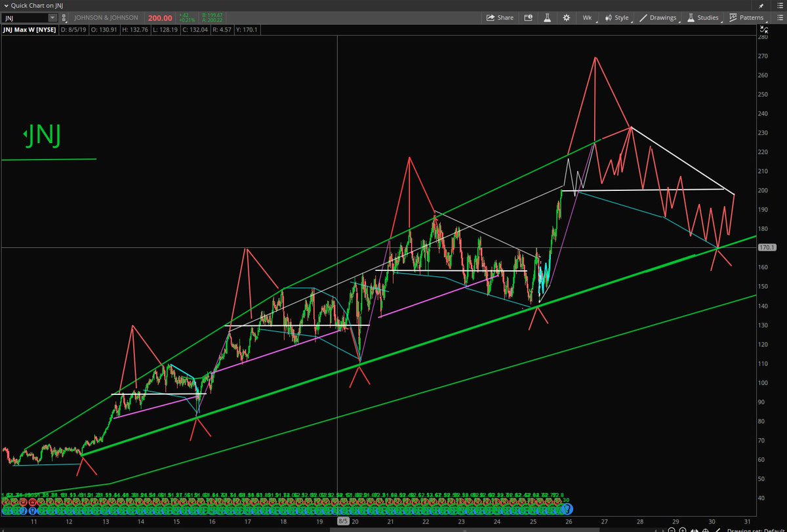Click the symbol link clipboard icon
This screenshot has height=532, width=787.
click(x=63, y=18)
